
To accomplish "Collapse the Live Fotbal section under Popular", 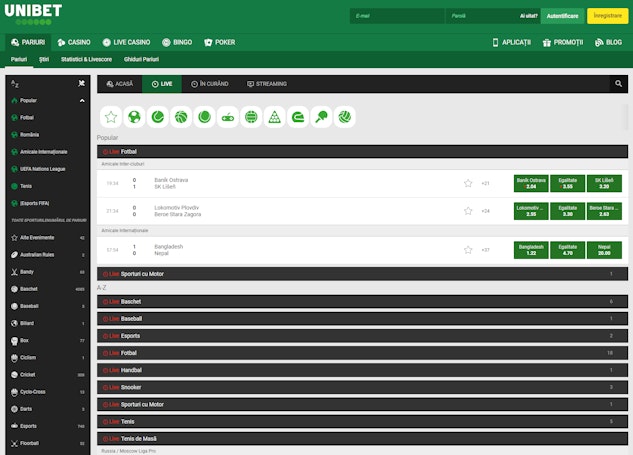I will pos(362,152).
